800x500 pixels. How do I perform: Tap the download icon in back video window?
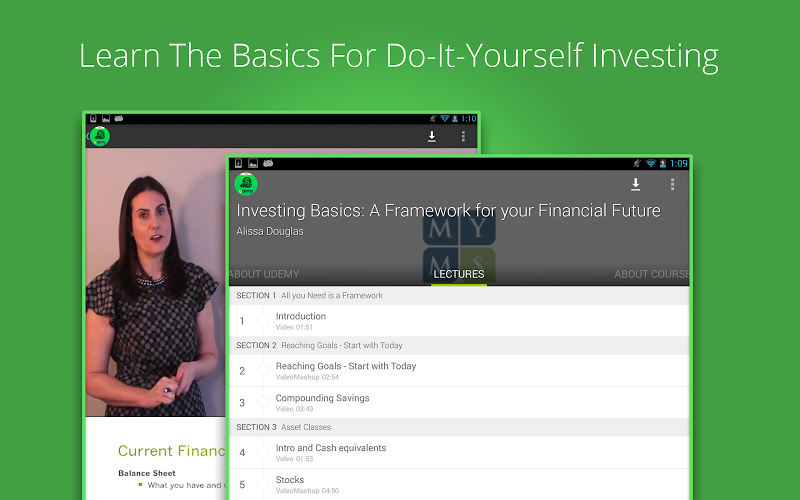click(x=432, y=136)
